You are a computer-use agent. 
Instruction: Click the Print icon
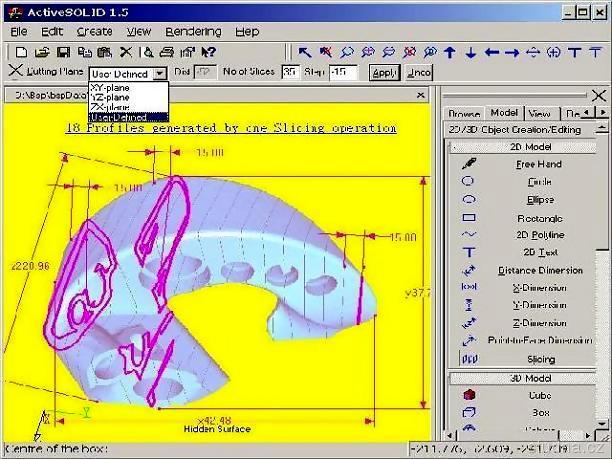[x=167, y=52]
